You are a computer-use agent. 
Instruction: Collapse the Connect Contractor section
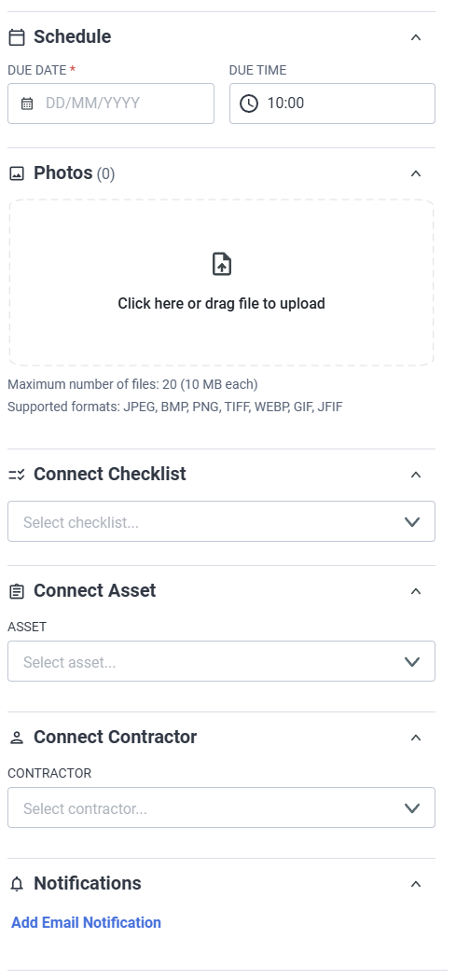pos(416,738)
